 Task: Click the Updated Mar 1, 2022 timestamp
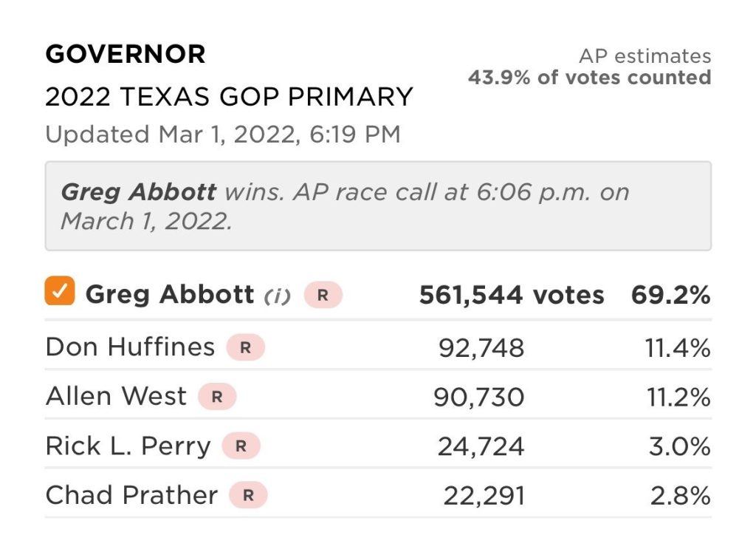pos(223,134)
